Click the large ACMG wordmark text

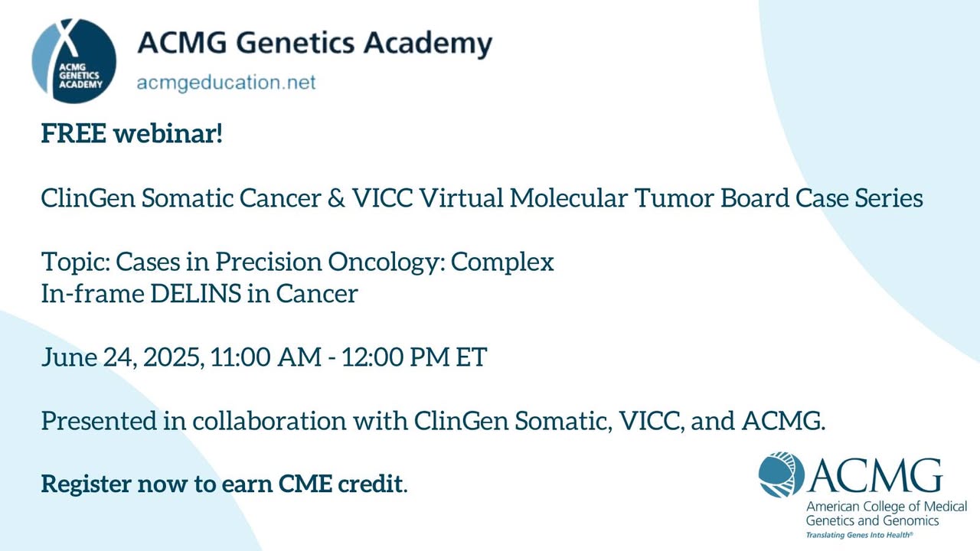(876, 475)
